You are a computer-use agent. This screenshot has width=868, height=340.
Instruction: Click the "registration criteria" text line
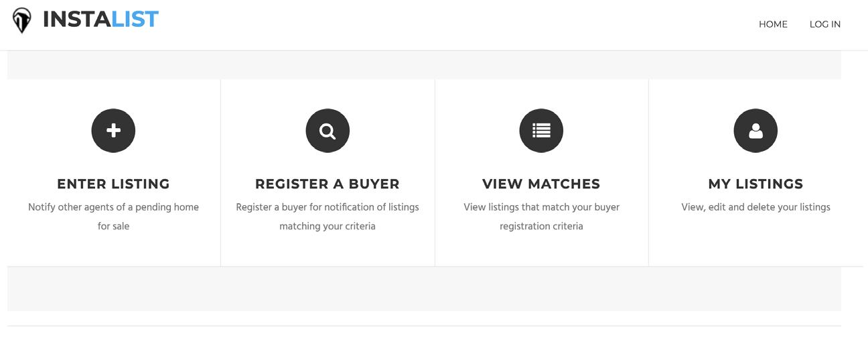541,226
